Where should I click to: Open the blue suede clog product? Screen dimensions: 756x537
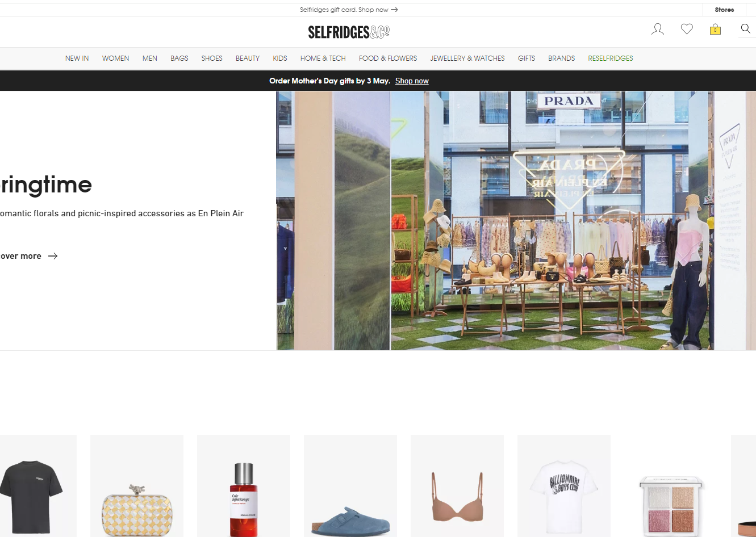350,486
